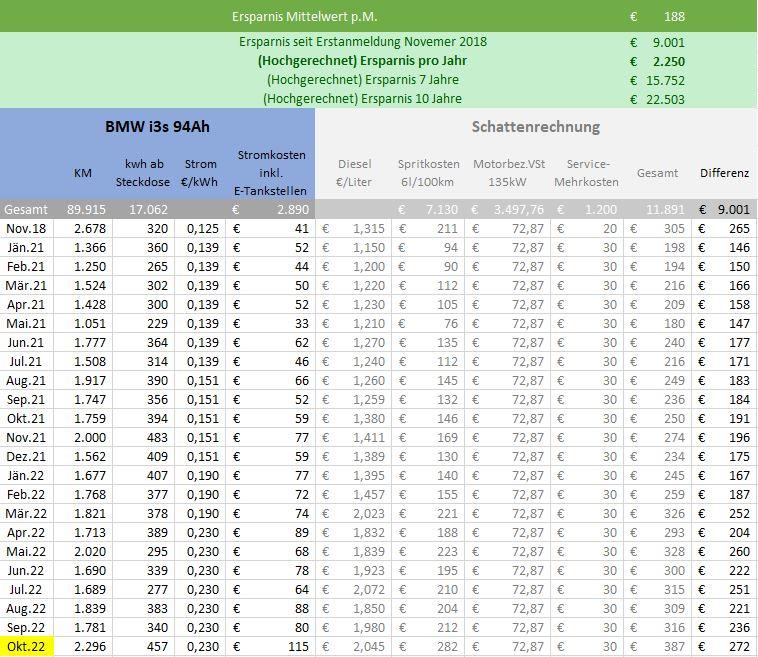Select the 'Jun.22' row label
Viewport: 758px width, 657px height.
pyautogui.click(x=26, y=570)
